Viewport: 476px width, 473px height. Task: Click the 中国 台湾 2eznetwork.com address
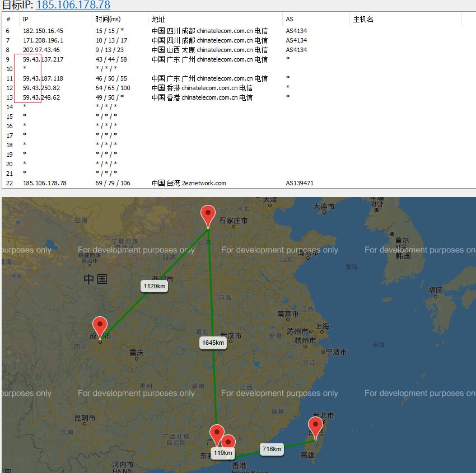click(x=189, y=183)
